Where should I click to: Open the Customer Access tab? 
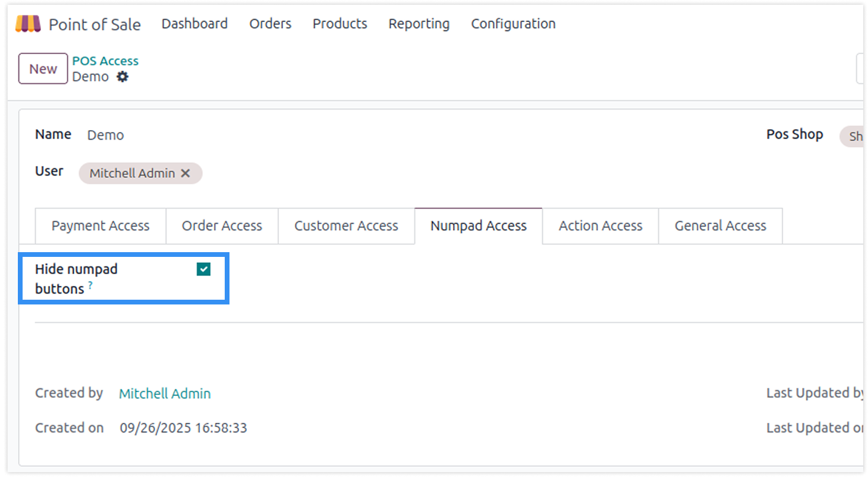[x=346, y=226]
